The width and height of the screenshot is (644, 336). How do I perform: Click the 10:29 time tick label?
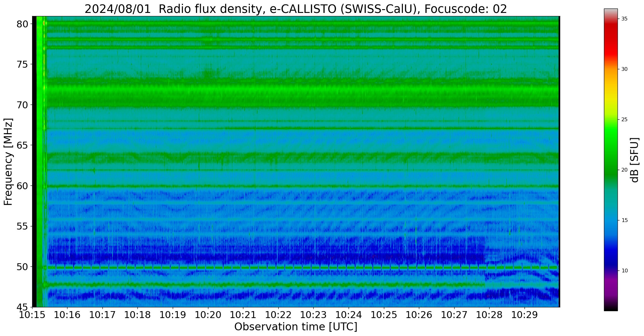[x=525, y=315]
